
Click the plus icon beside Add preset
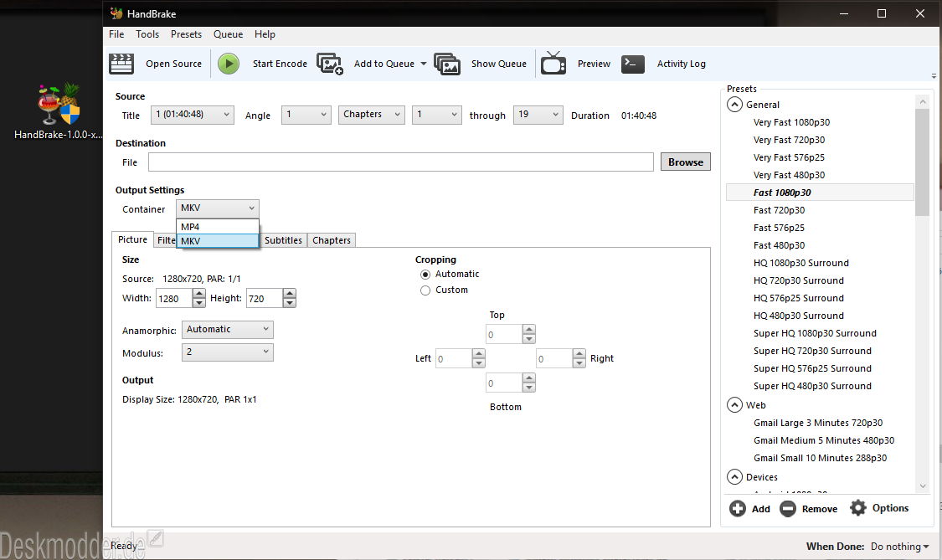737,509
